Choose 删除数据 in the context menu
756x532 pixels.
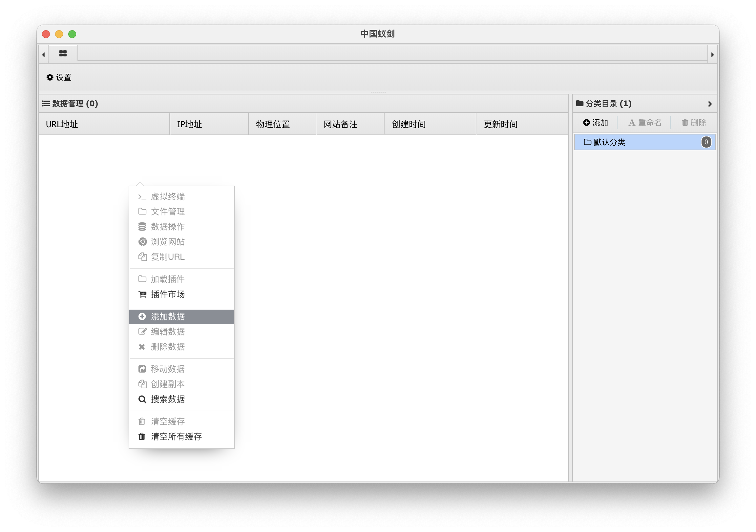click(182, 347)
